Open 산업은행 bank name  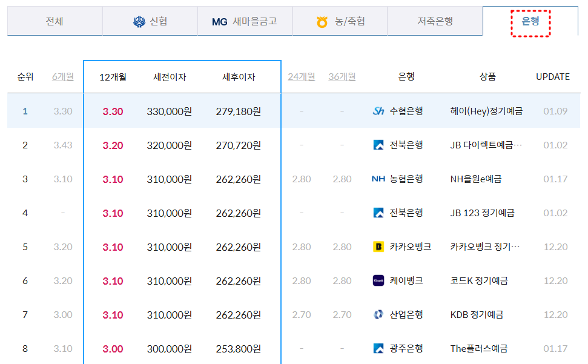click(x=406, y=314)
